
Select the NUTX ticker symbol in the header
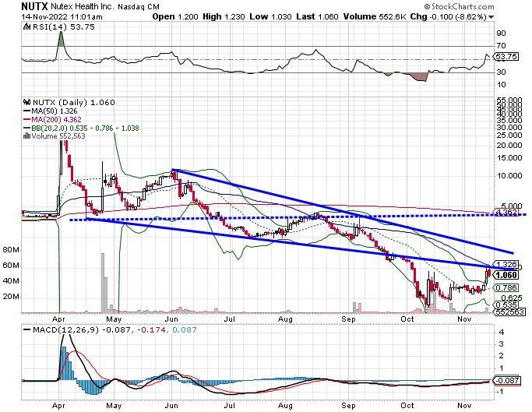coord(35,6)
